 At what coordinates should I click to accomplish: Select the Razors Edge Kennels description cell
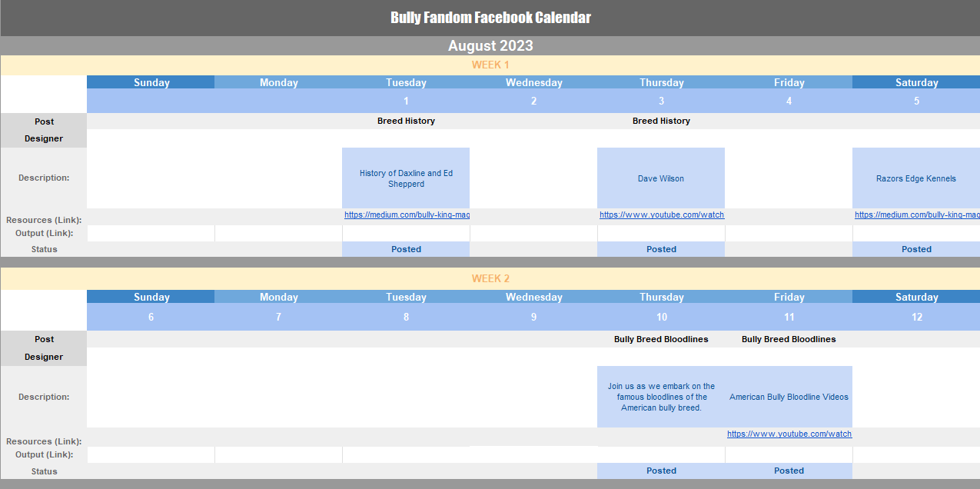coord(916,178)
